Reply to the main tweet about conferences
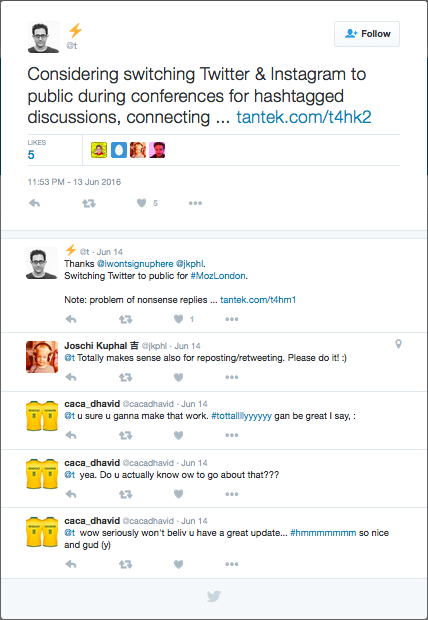Screen dimensions: 428x620 tap(35, 203)
